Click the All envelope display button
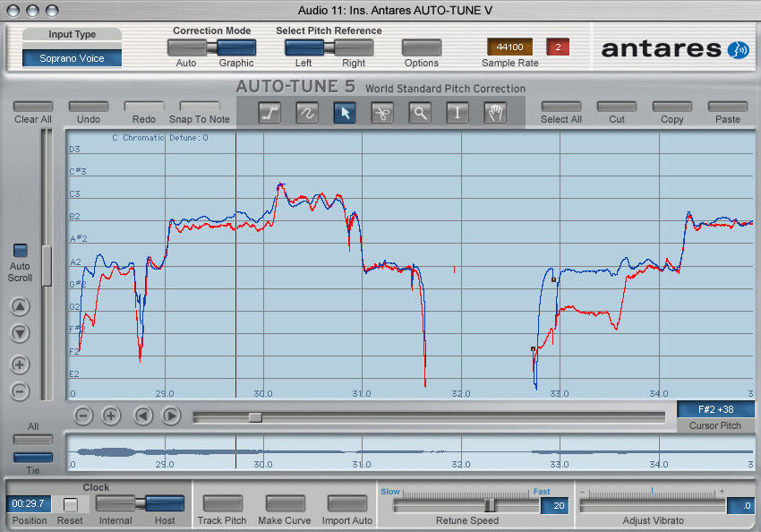The height and width of the screenshot is (532, 761). click(33, 440)
